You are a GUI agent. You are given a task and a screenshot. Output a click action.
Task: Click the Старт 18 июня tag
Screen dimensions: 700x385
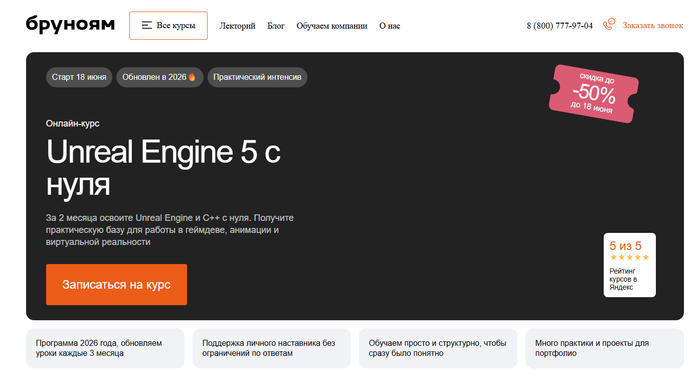tap(79, 77)
